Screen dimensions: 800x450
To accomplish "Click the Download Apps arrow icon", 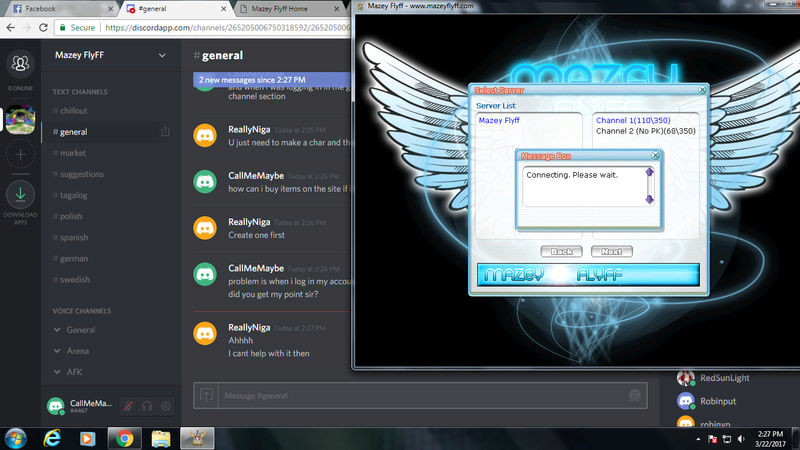I will click(20, 194).
